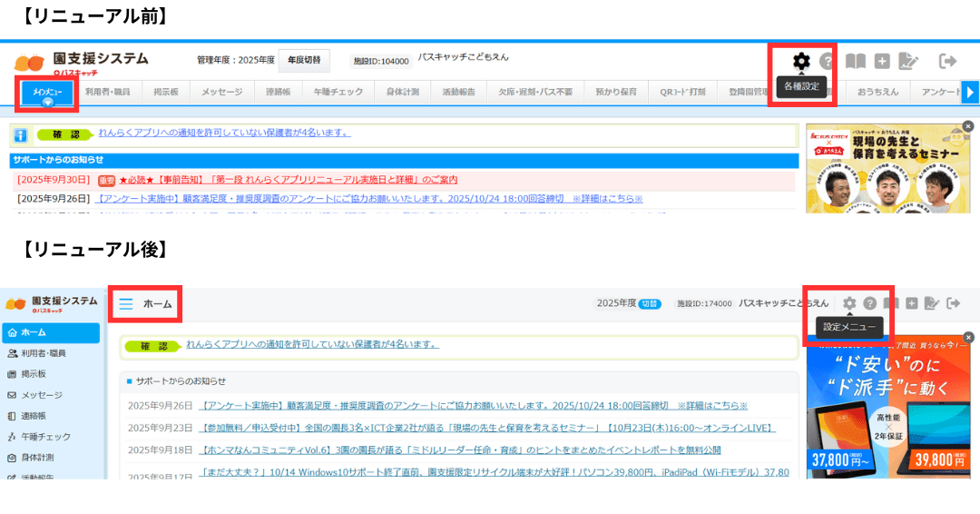This screenshot has width=980, height=514.
Task: Close the iPad advertisement banner
Action: (968, 337)
